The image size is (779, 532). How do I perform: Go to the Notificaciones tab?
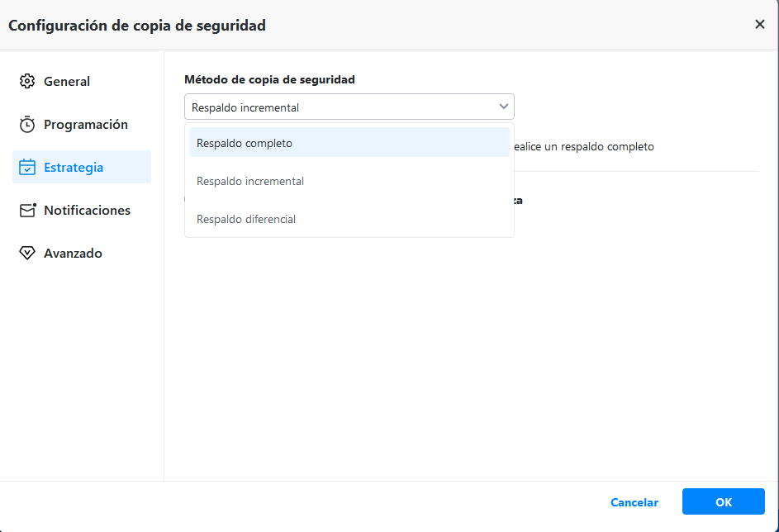click(x=87, y=211)
